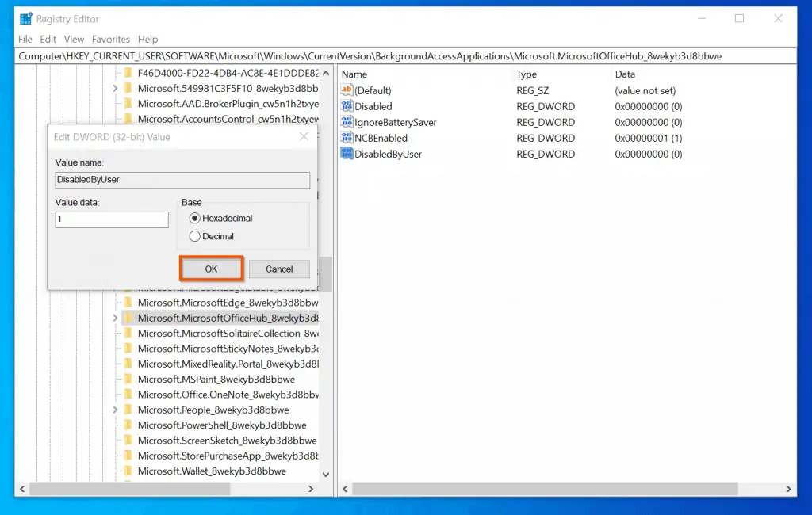The height and width of the screenshot is (515, 812).
Task: Select the DisabledByUser DWORD icon
Action: [x=347, y=154]
